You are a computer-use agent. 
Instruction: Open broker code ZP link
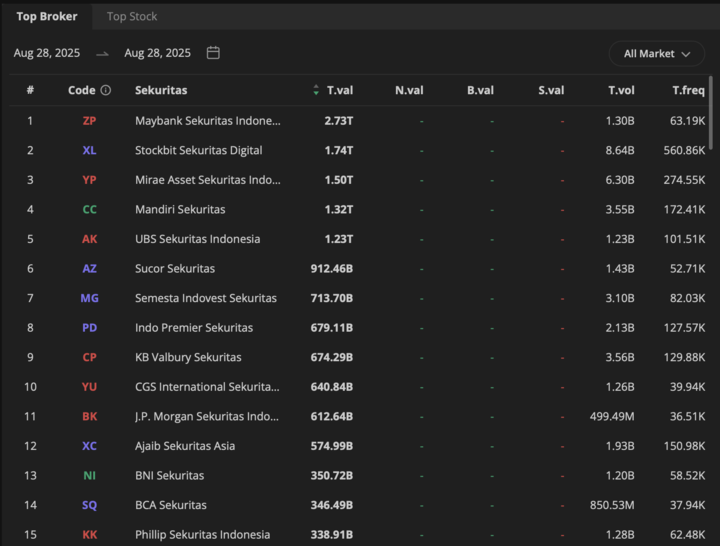pyautogui.click(x=90, y=121)
